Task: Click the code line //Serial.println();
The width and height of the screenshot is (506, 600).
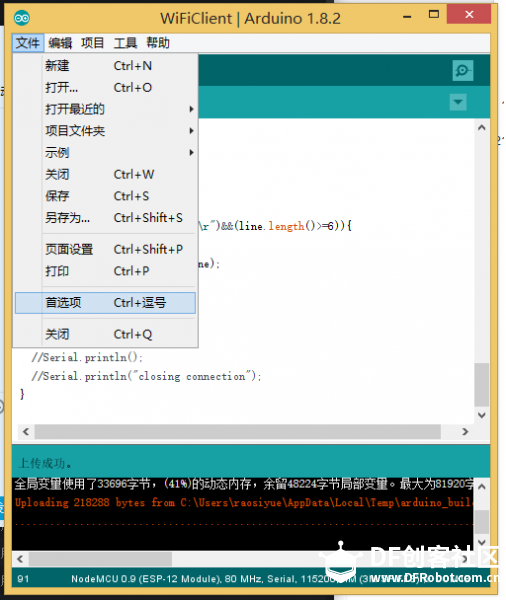Action: [87, 357]
